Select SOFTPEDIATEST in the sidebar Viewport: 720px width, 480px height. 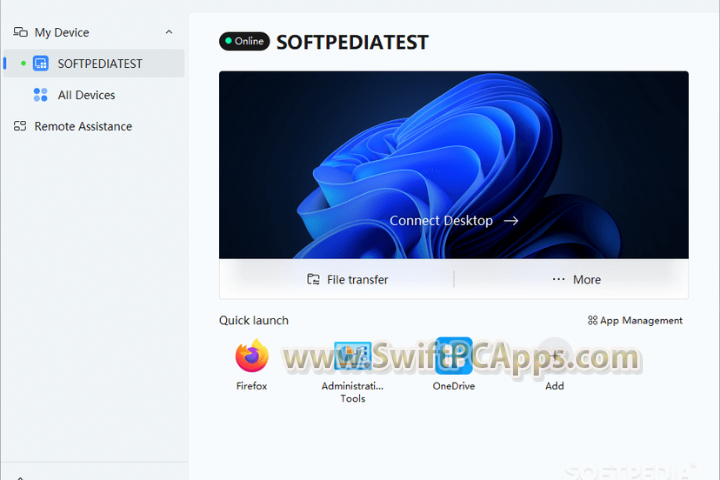coord(94,63)
